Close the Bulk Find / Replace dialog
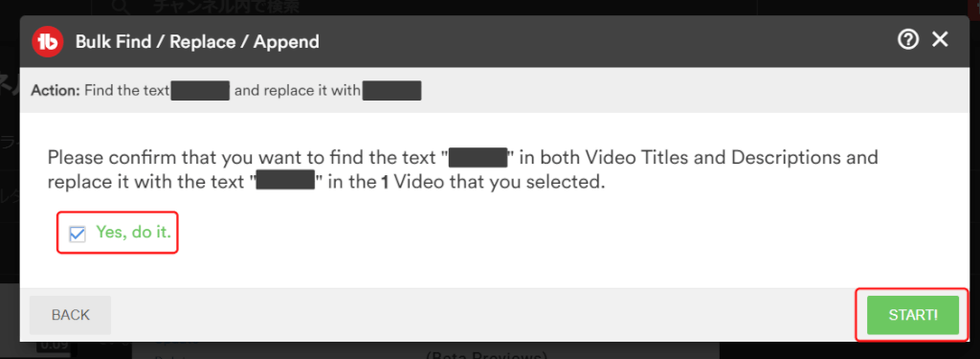Screen dimensions: 980x359 [940, 40]
